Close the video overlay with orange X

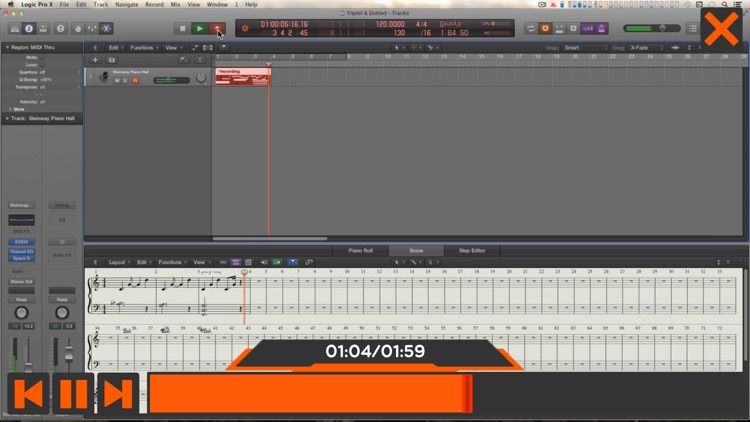pos(721,30)
